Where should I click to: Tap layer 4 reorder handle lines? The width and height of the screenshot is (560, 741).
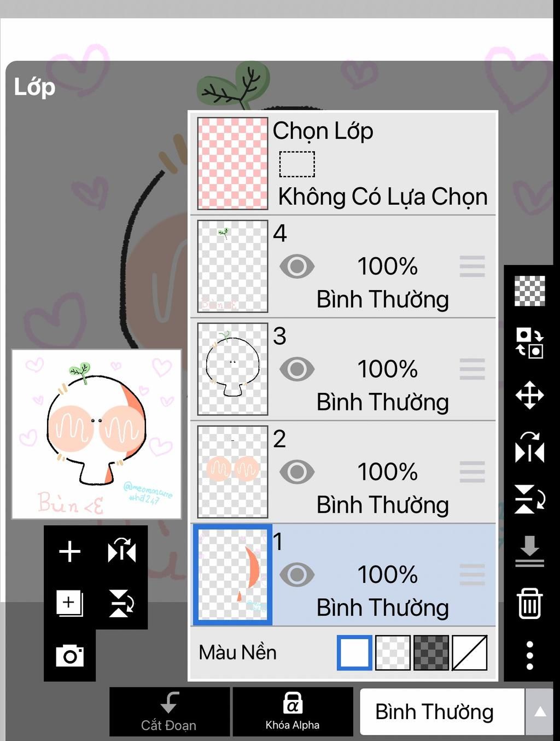click(x=472, y=267)
